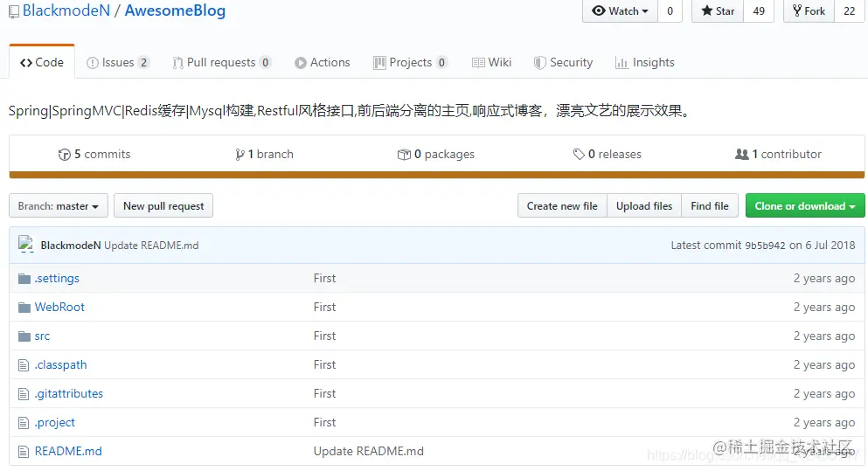The image size is (868, 471).
Task: Open the .settings folder
Action: 57,278
